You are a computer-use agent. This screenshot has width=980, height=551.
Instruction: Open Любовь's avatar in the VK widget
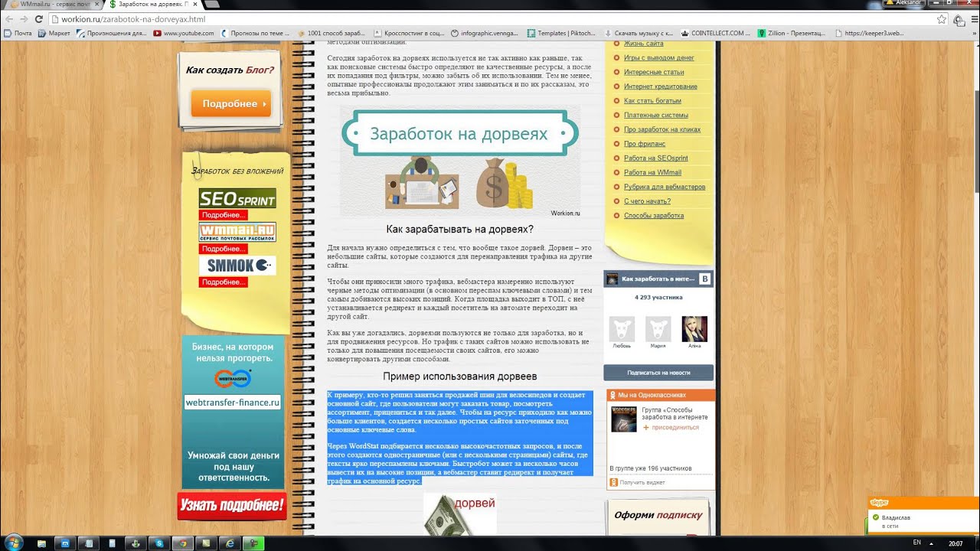[622, 329]
